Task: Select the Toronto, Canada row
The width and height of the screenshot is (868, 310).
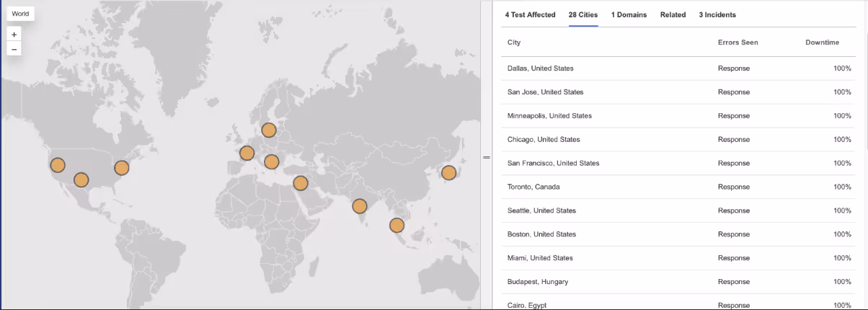Action: pos(678,187)
